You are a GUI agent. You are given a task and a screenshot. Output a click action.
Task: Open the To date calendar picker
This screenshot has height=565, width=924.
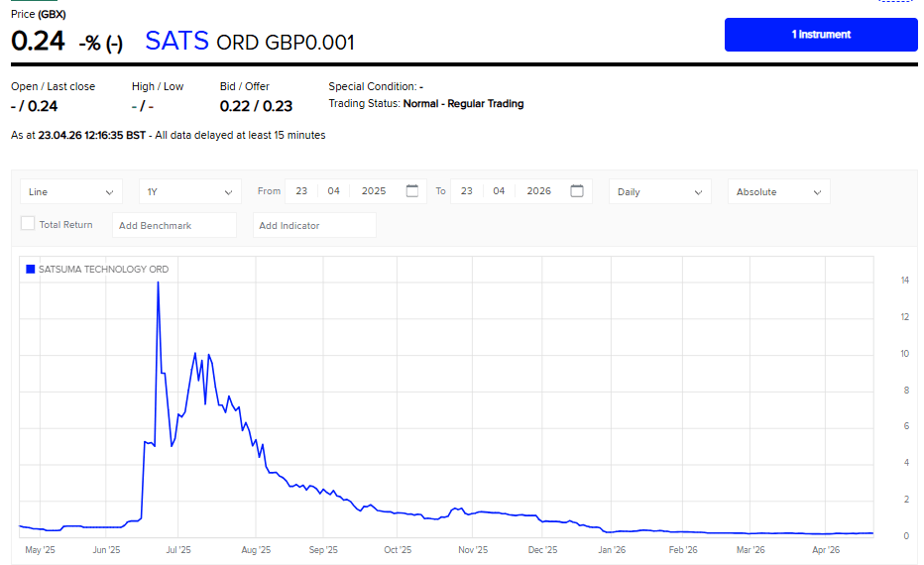click(x=577, y=191)
